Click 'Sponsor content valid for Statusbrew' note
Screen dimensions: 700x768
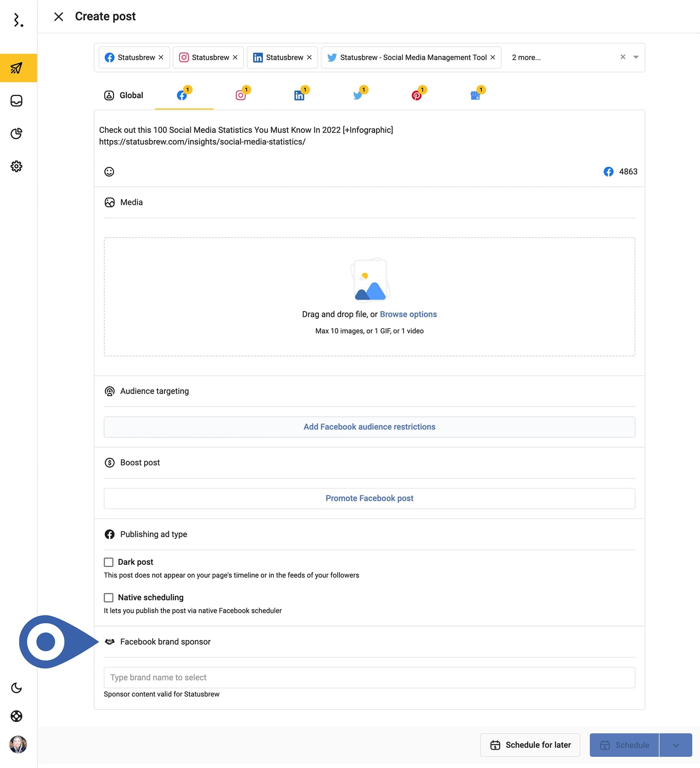161,694
